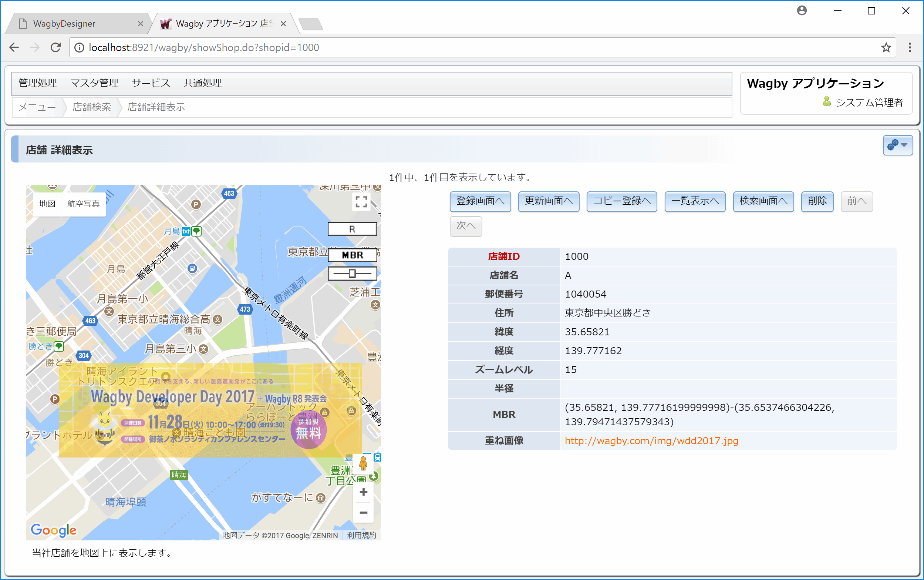Screen dimensions: 924x580
Task: Click the 検索画面へ button
Action: pos(763,201)
